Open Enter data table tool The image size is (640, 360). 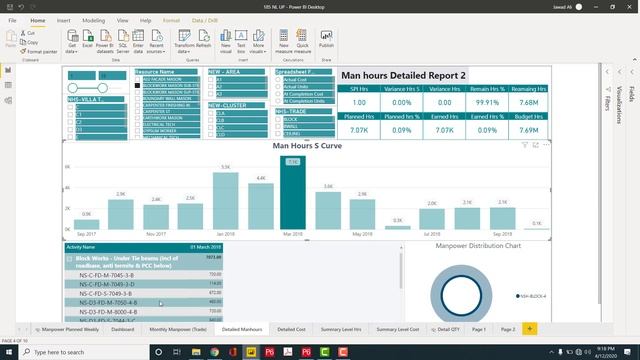pyautogui.click(x=138, y=41)
